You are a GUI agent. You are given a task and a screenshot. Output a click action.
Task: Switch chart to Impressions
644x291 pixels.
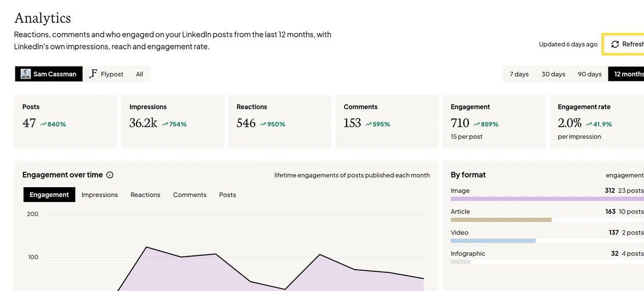point(100,195)
